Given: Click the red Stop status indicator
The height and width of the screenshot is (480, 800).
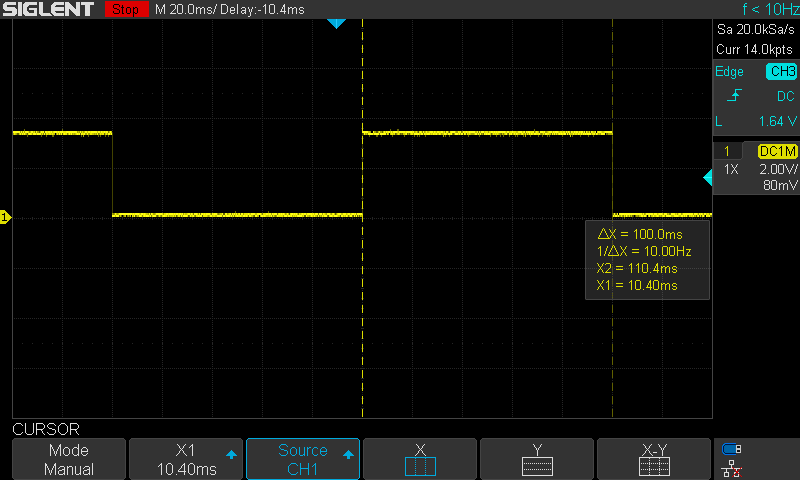Looking at the screenshot, I should click(127, 9).
